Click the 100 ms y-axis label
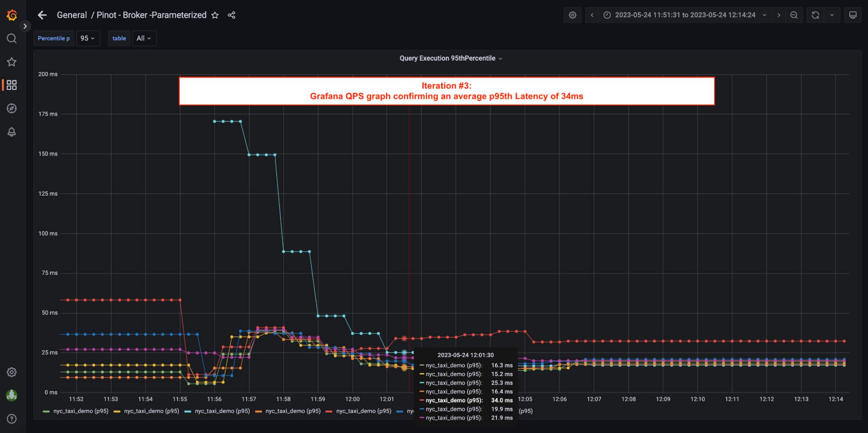The image size is (868, 433). [x=48, y=233]
